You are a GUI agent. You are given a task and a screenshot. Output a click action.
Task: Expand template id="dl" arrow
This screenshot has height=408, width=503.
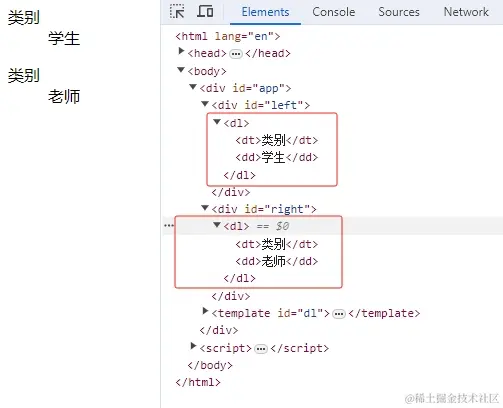(x=205, y=311)
